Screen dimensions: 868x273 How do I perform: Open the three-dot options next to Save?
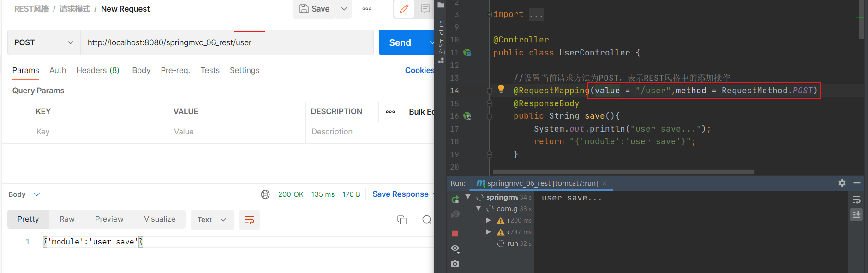tap(367, 9)
